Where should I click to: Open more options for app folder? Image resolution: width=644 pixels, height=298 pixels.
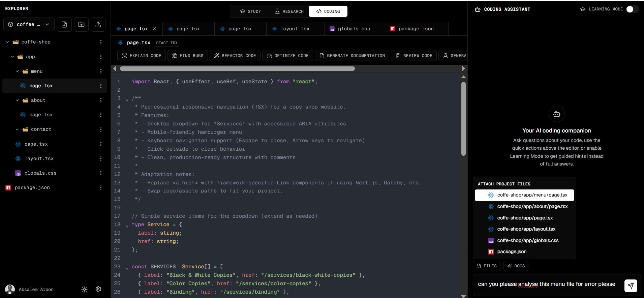101,57
